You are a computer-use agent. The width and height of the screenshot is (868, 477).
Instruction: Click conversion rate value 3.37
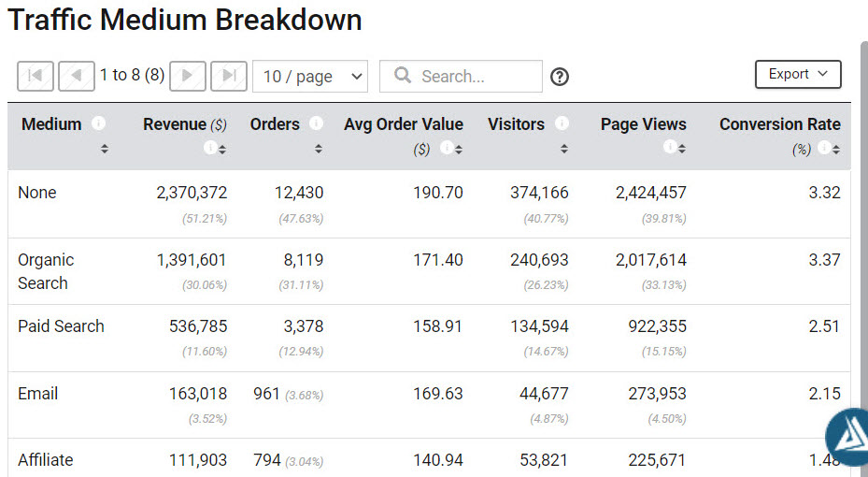point(824,259)
